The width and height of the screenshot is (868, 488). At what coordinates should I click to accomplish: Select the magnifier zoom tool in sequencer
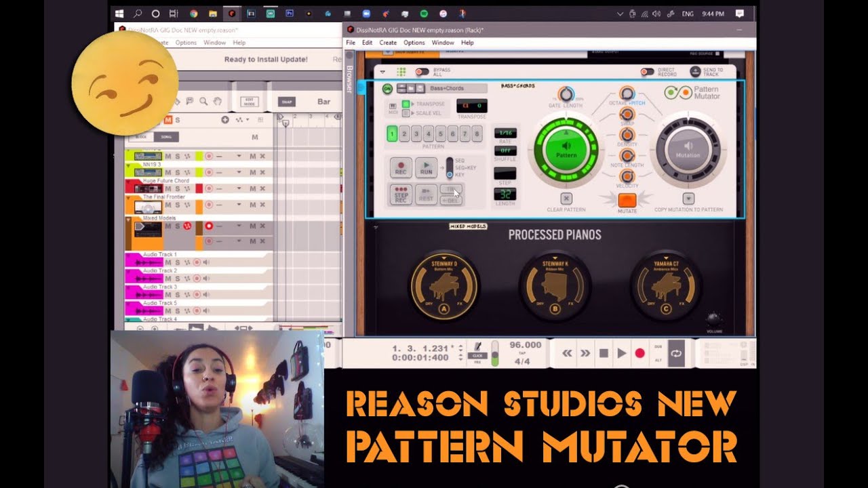[203, 102]
